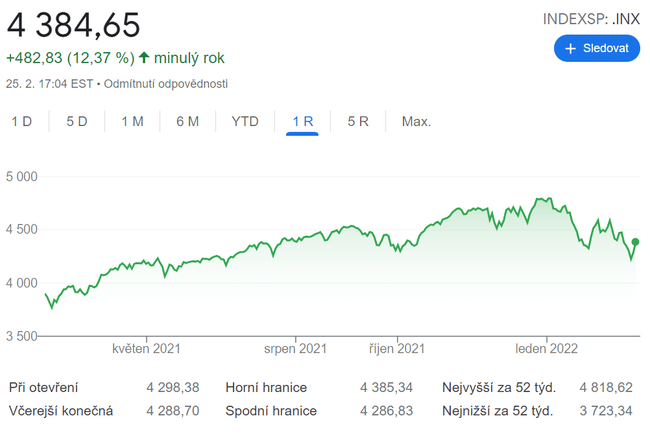Click the 52-week high value 4 818,62

pos(605,387)
